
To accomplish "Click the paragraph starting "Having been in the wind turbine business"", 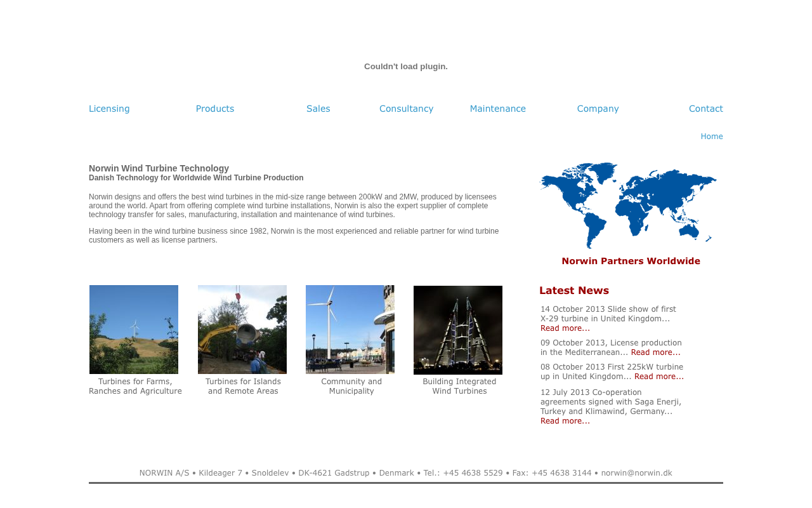I will point(294,236).
